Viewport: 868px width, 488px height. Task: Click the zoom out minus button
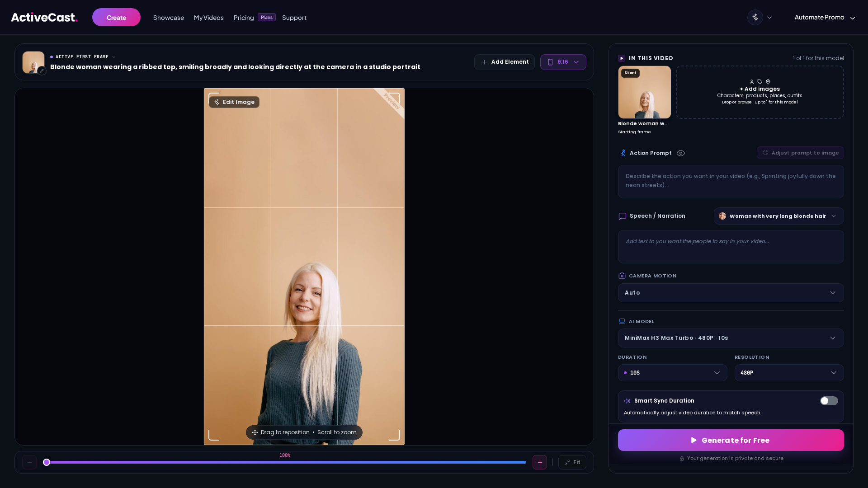[29, 462]
